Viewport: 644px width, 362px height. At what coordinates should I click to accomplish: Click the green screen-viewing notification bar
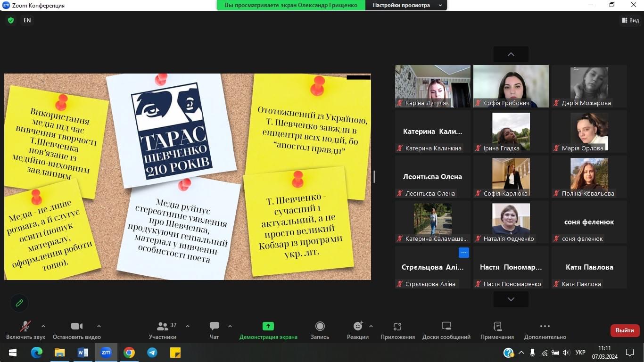coord(291,5)
